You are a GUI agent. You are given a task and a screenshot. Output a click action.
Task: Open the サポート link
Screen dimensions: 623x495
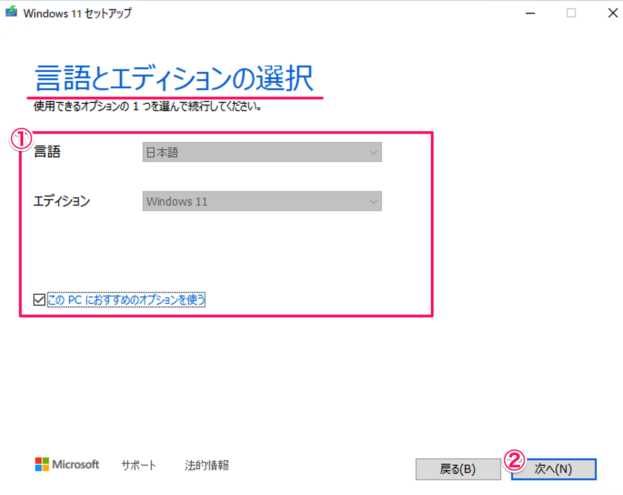point(139,465)
